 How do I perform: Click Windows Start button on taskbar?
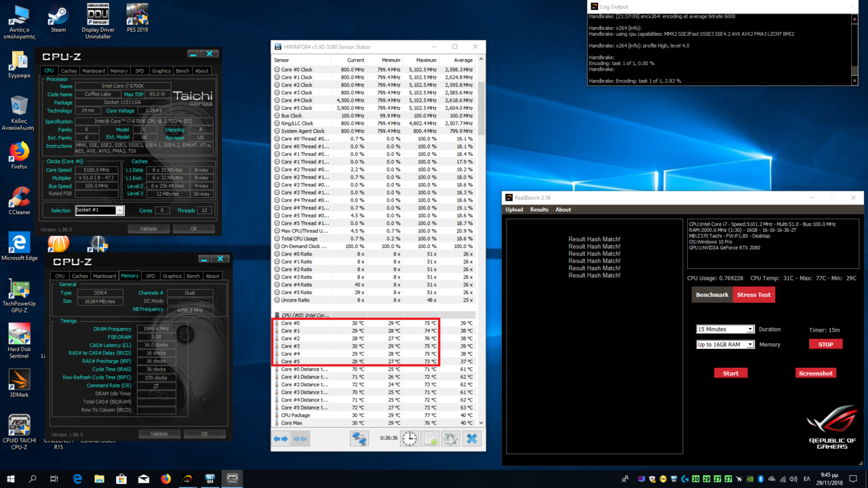click(11, 479)
